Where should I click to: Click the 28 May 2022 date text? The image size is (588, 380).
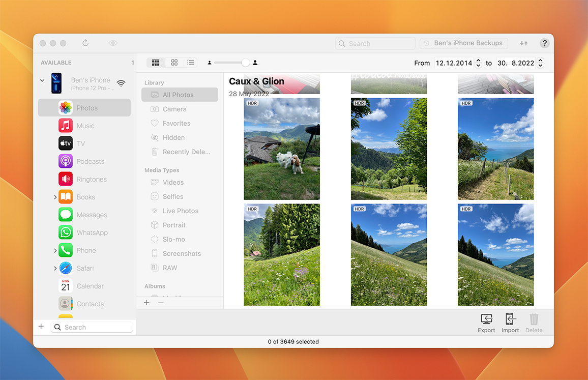[249, 94]
